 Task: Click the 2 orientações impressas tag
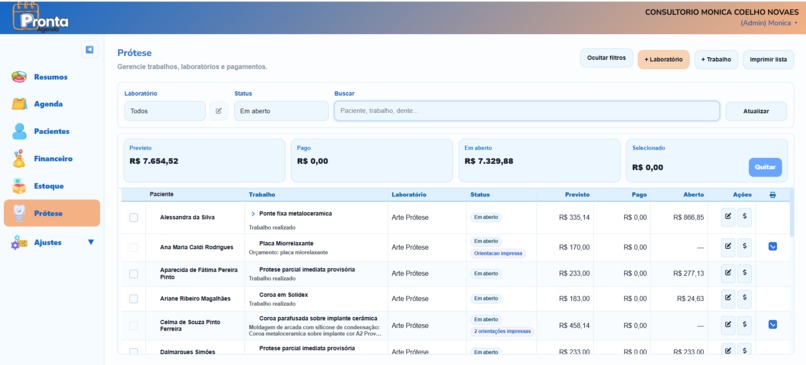tap(502, 332)
